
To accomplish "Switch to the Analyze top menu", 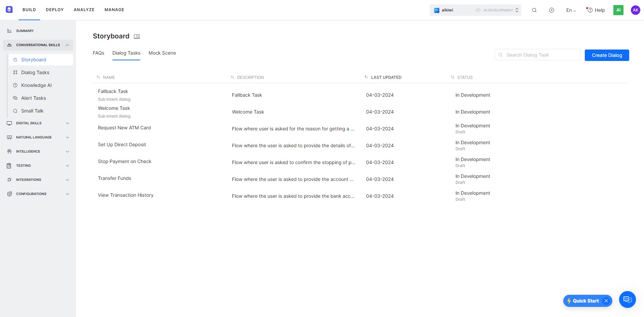I will coord(84,10).
